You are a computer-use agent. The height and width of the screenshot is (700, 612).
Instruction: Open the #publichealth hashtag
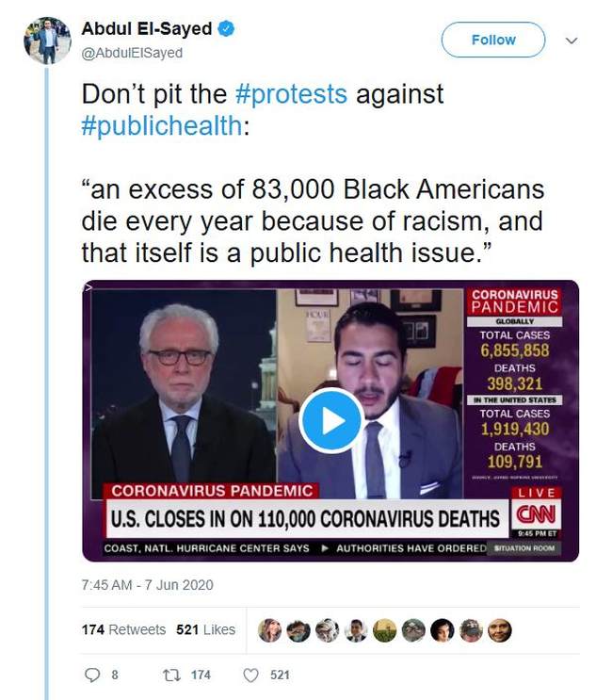[162, 126]
